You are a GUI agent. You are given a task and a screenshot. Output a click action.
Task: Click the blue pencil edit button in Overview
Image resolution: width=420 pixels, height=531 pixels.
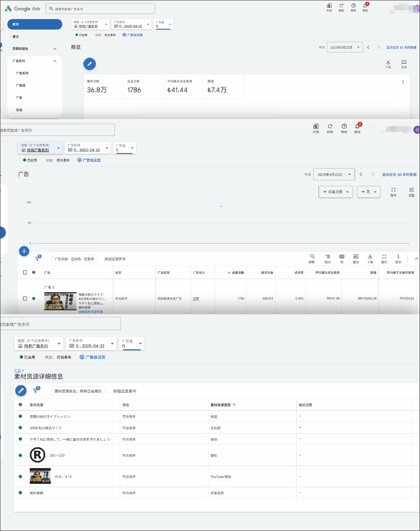[x=89, y=64]
